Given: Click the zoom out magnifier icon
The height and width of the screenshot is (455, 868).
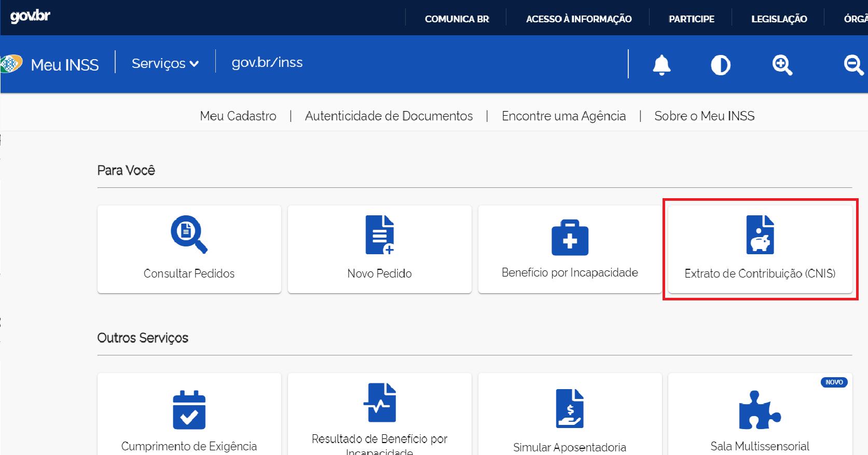Looking at the screenshot, I should pyautogui.click(x=854, y=65).
